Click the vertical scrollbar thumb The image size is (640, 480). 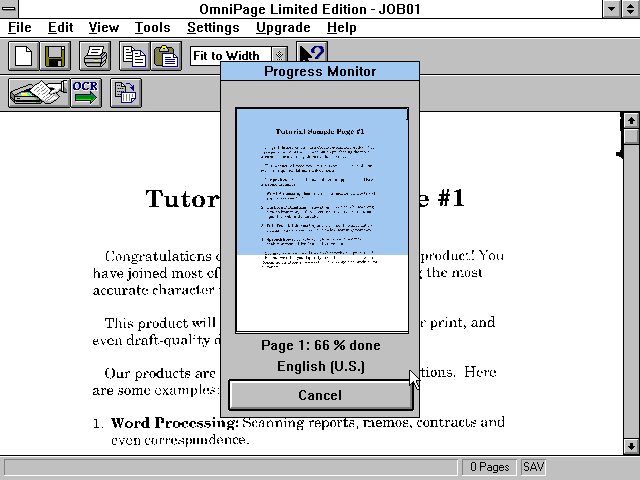tap(631, 136)
